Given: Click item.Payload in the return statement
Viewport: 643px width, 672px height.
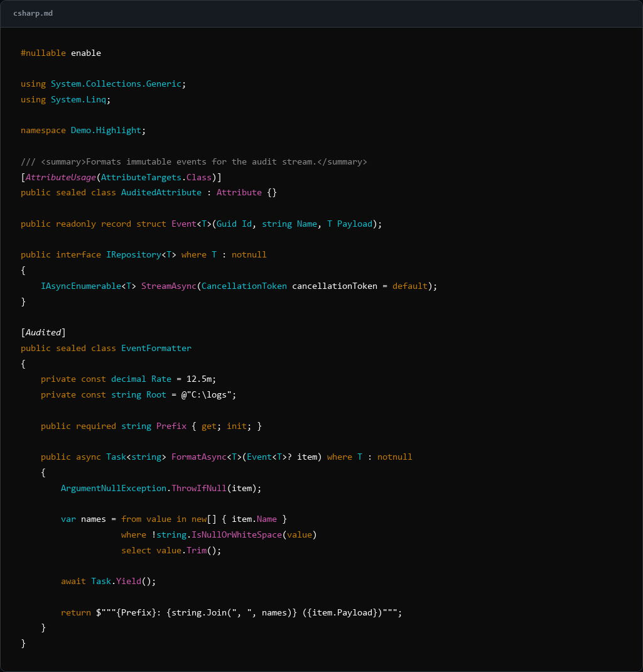Looking at the screenshot, I should pyautogui.click(x=342, y=613).
